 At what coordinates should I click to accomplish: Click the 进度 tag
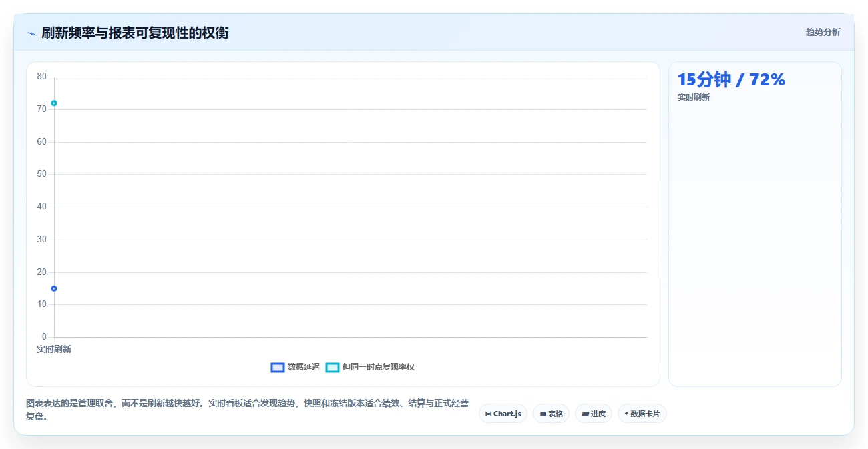(593, 414)
